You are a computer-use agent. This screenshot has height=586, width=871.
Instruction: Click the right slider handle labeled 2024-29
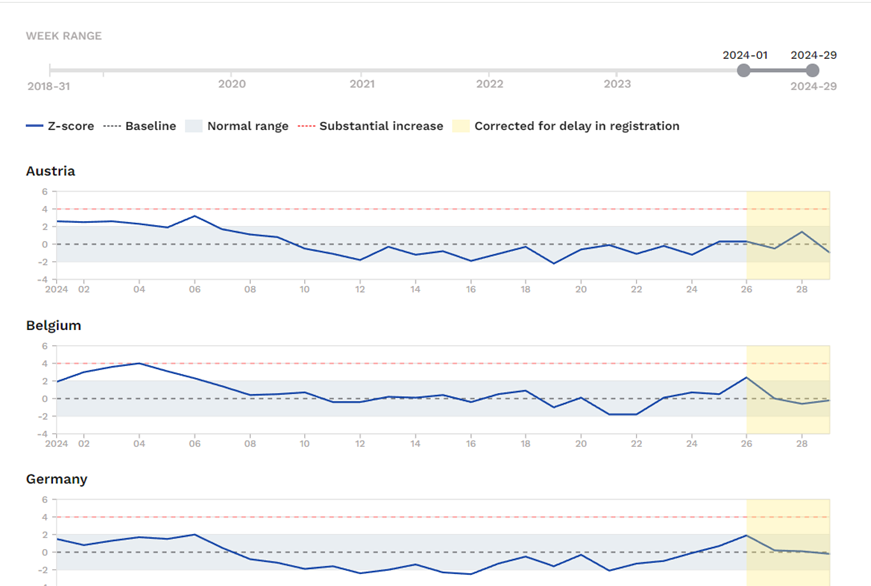click(812, 70)
